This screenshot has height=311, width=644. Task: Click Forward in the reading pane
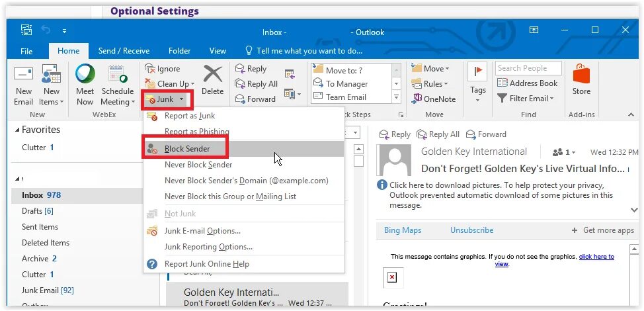click(486, 134)
